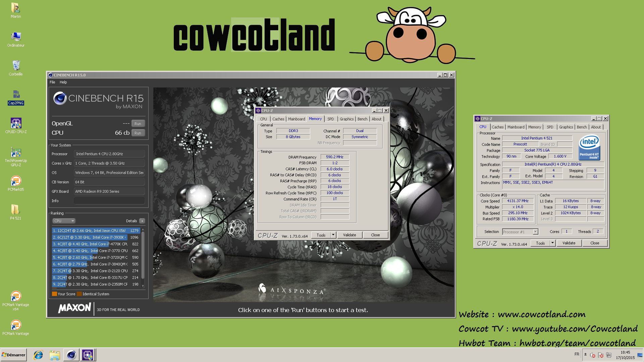The height and width of the screenshot is (362, 644).
Task: Open the Martin folder desktop icon
Action: click(x=15, y=10)
